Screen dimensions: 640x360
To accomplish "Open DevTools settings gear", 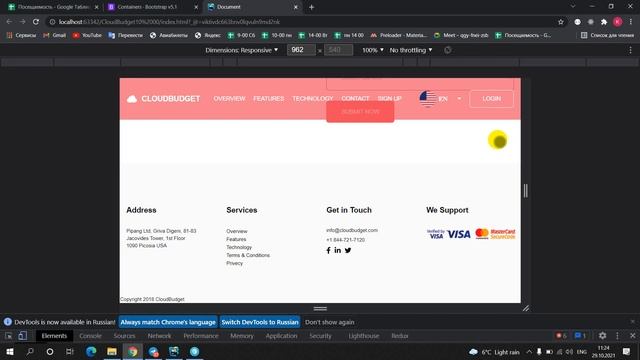I will (602, 336).
